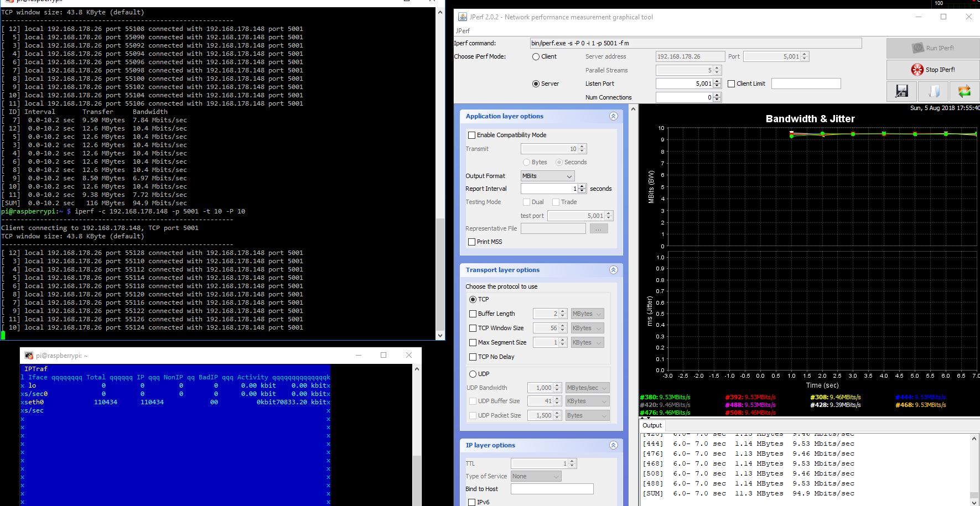Open the TCP Window Size KBytes dropdown

click(x=587, y=328)
